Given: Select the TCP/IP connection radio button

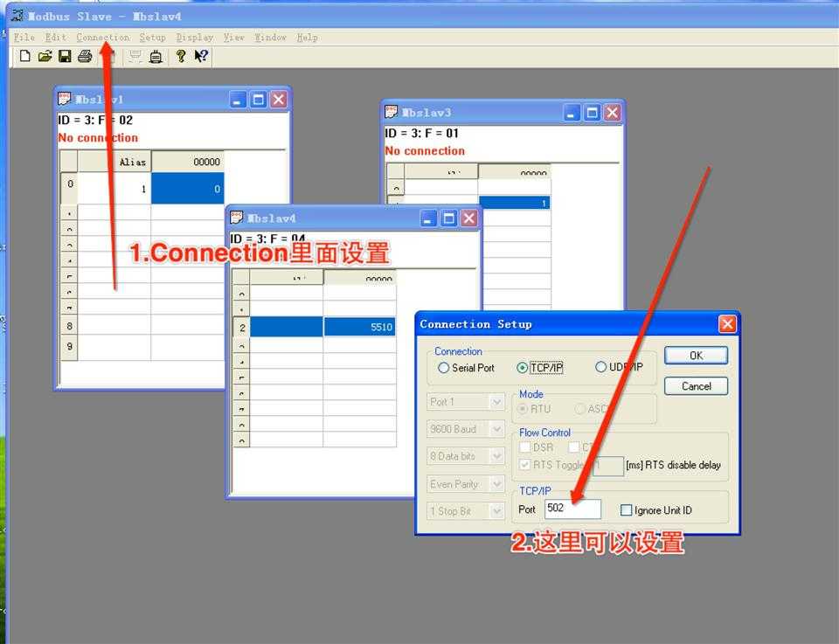Looking at the screenshot, I should [x=523, y=368].
